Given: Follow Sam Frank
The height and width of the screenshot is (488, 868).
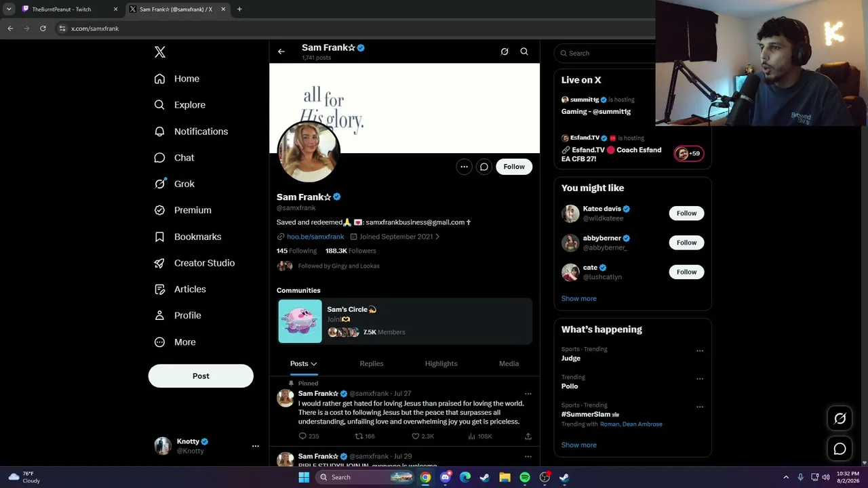Looking at the screenshot, I should (x=514, y=167).
